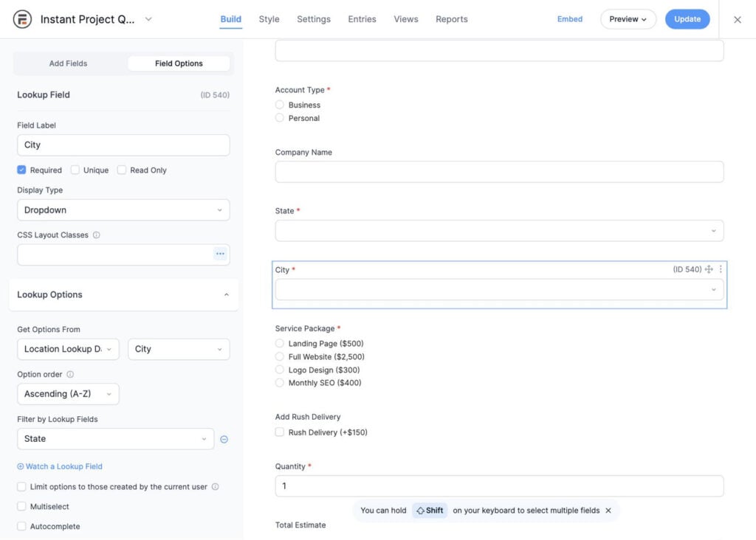
Task: Click the Service Package field label
Action: (x=305, y=328)
